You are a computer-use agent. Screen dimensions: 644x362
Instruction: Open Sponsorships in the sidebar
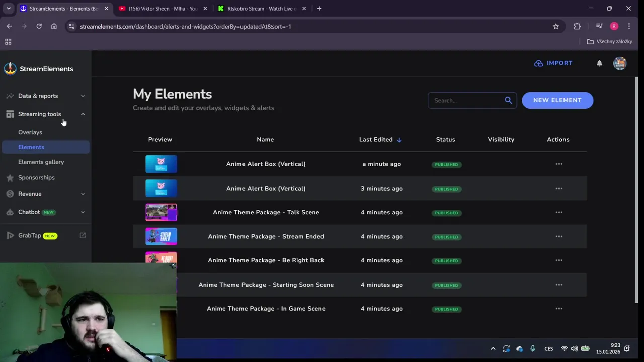click(x=36, y=178)
